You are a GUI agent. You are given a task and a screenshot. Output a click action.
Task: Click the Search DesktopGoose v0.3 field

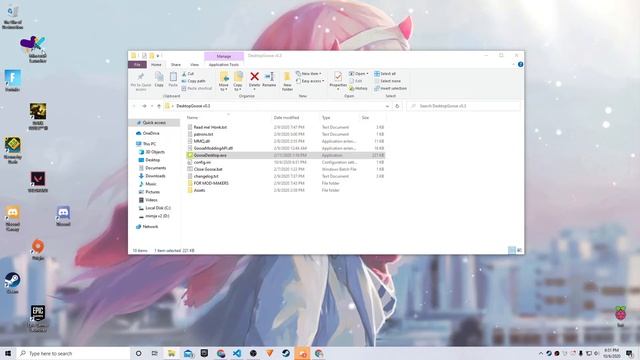463,106
